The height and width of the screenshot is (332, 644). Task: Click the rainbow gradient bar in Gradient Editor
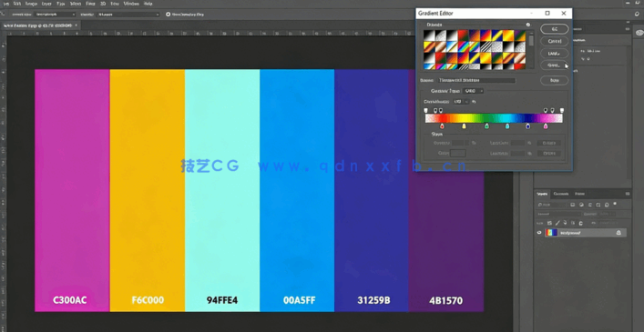pyautogui.click(x=494, y=118)
